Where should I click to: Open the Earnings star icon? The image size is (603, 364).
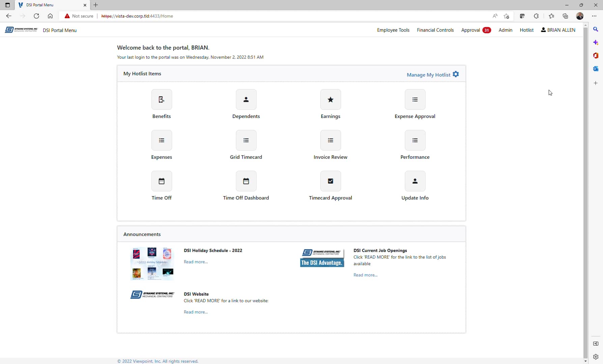tap(331, 99)
